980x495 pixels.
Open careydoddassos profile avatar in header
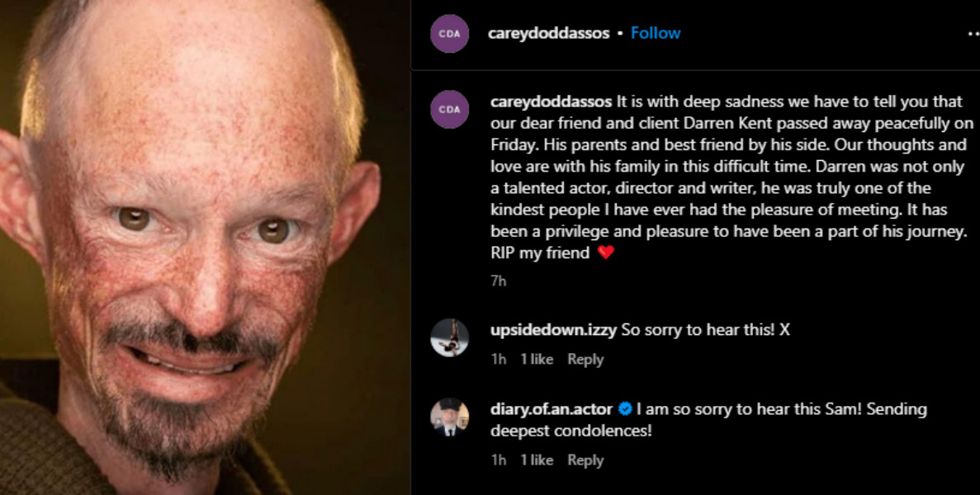[449, 34]
